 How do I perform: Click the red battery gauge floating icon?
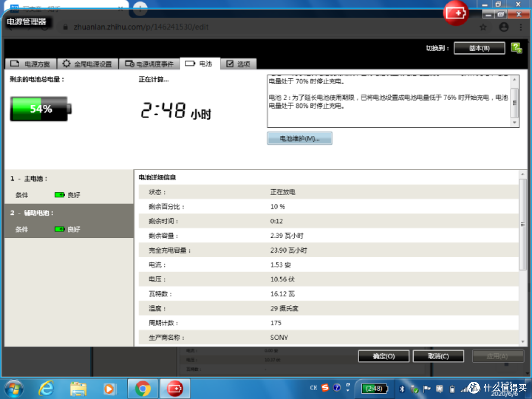[456, 13]
